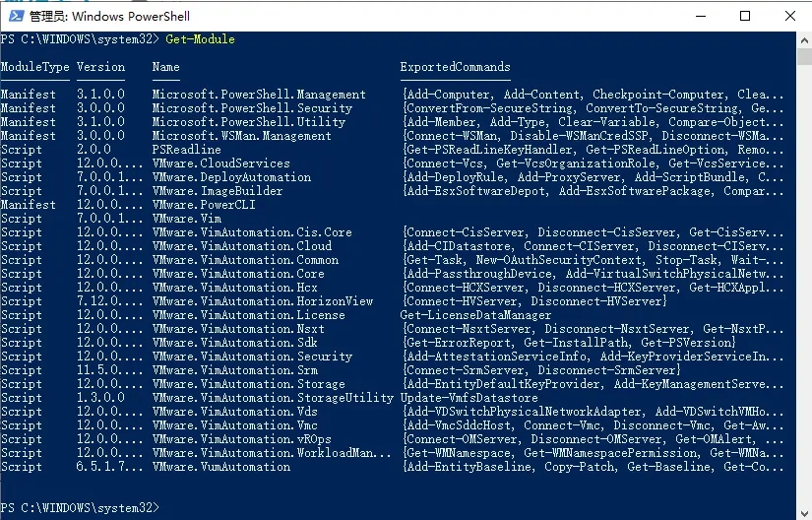Maximize the PowerShell window
The width and height of the screenshot is (812, 520).
pyautogui.click(x=745, y=16)
